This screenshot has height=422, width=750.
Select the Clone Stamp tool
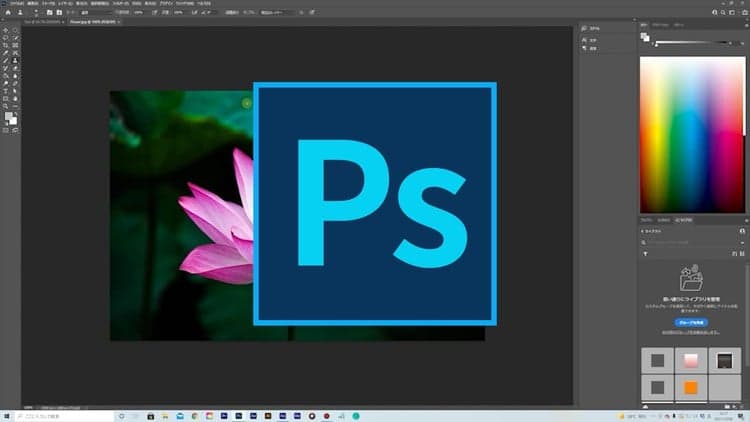click(x=15, y=61)
